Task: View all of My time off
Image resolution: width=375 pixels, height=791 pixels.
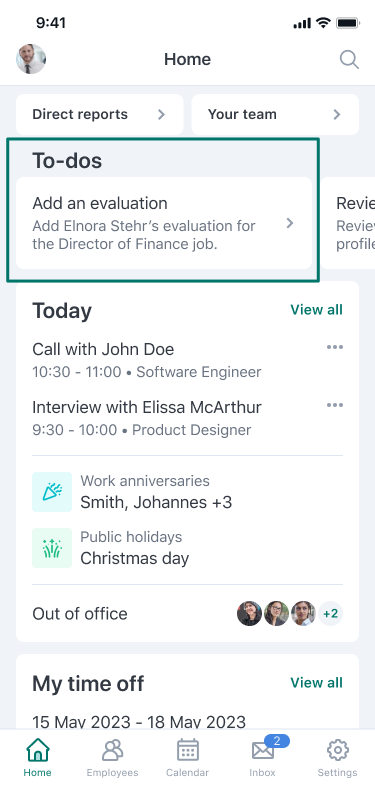Action: click(x=316, y=683)
